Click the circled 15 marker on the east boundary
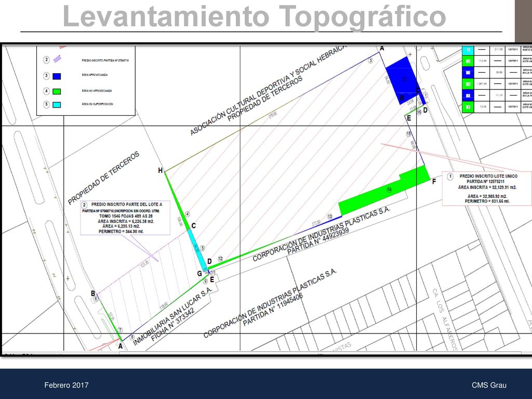Screen dimensions: 532x399 [409, 134]
